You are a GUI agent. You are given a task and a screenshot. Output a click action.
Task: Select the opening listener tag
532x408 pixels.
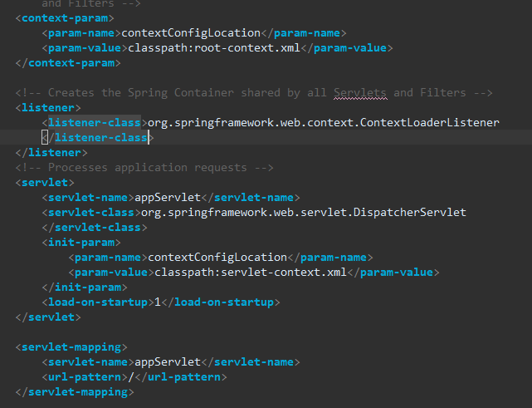coord(48,108)
